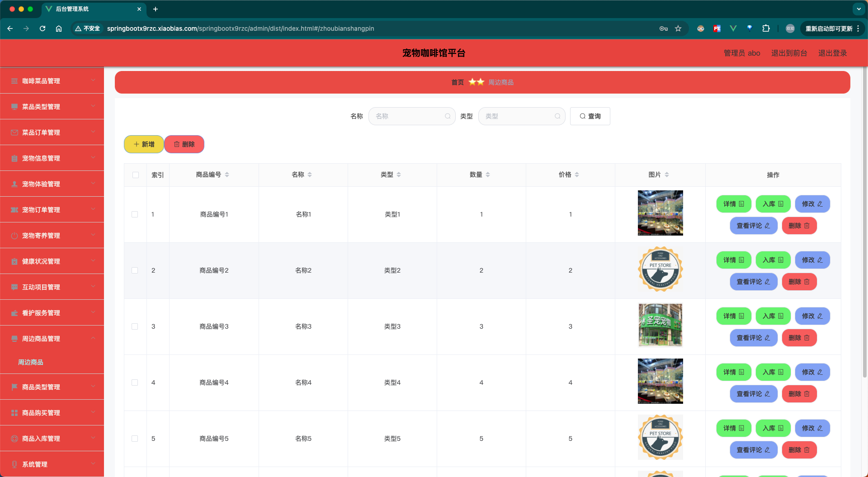Expand the 系统管理 menu chevron
868x477 pixels.
tap(93, 464)
